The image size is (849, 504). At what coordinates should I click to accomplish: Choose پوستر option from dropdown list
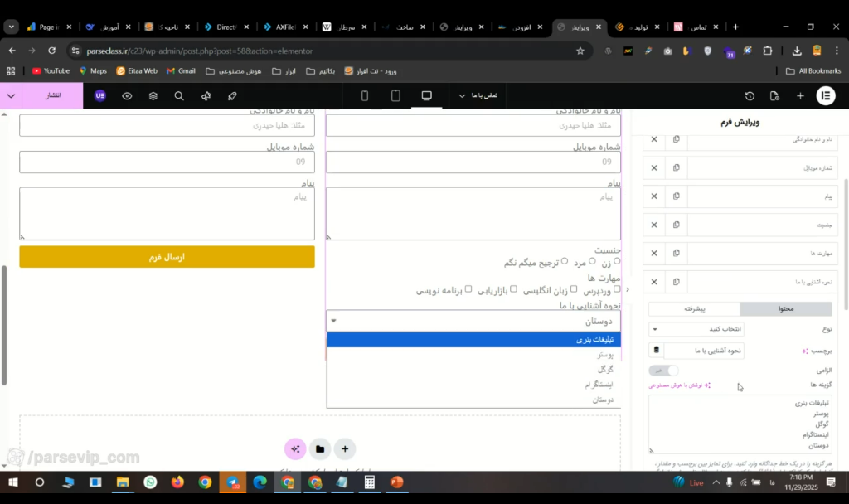pyautogui.click(x=473, y=355)
